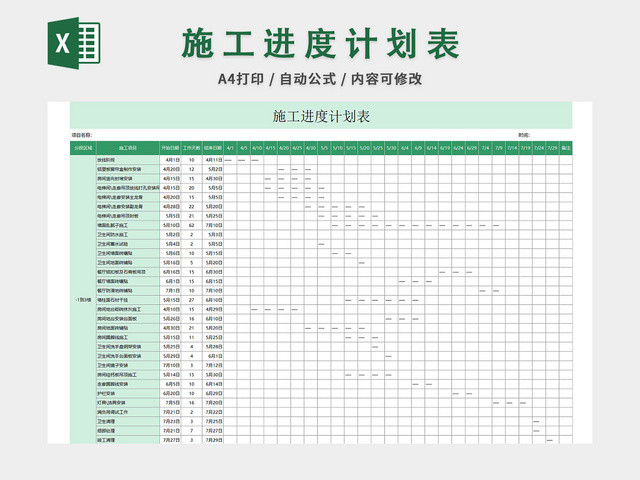Select the end date cell 7月29日
This screenshot has height=480, width=640.
point(213,440)
